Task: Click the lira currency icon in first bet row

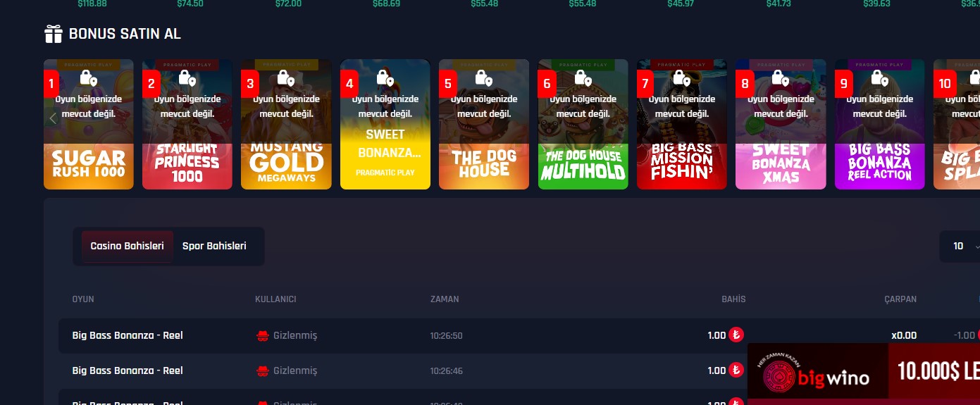Action: point(736,335)
